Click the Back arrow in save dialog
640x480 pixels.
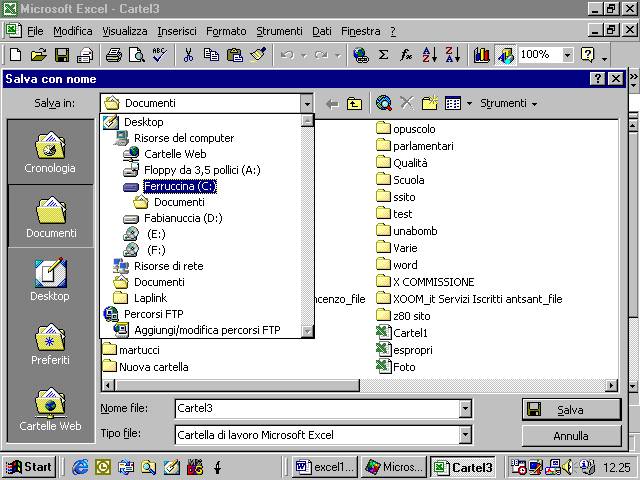pos(333,104)
